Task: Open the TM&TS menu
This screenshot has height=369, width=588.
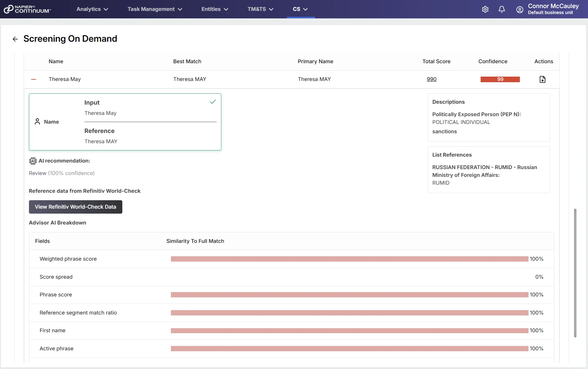Action: pos(261,9)
